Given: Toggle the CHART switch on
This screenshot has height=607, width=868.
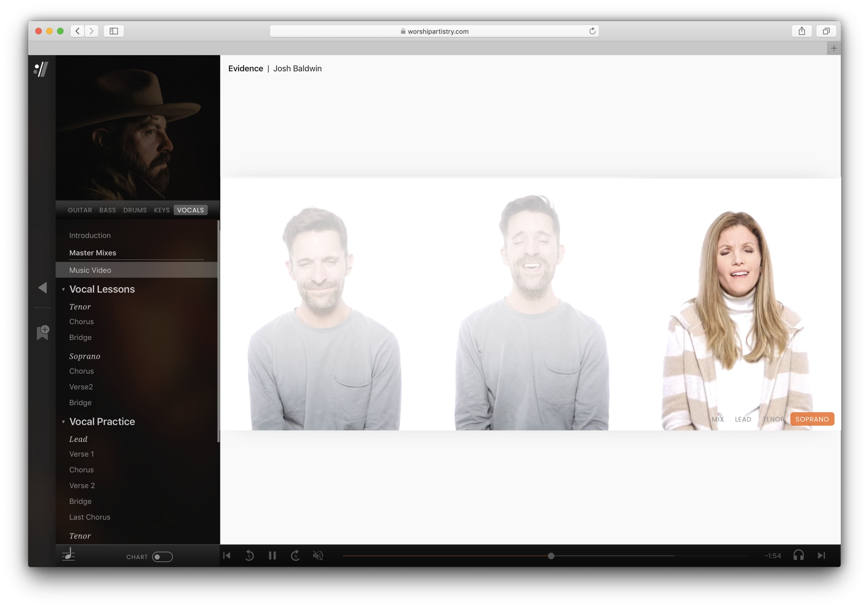Looking at the screenshot, I should click(x=162, y=557).
